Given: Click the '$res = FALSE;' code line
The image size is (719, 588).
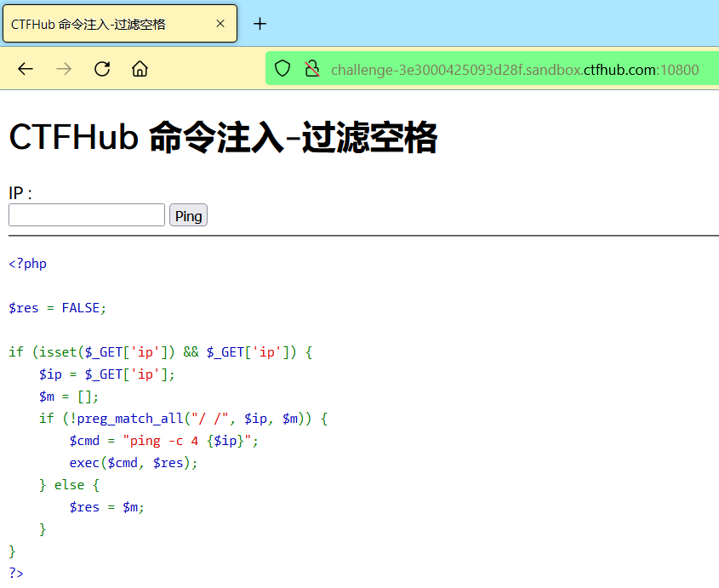Looking at the screenshot, I should tap(57, 308).
